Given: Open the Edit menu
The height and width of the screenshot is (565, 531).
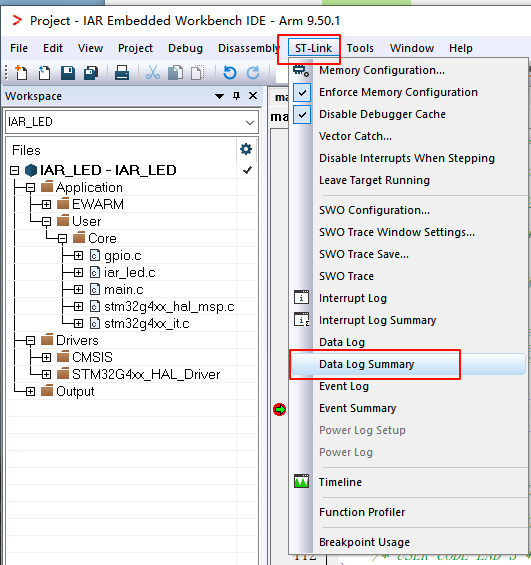Looking at the screenshot, I should point(53,48).
